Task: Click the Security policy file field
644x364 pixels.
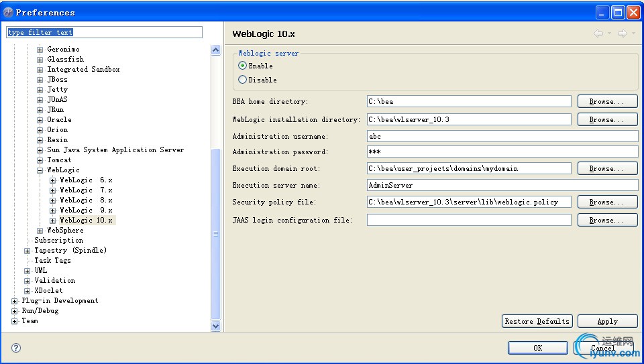Action: point(469,202)
